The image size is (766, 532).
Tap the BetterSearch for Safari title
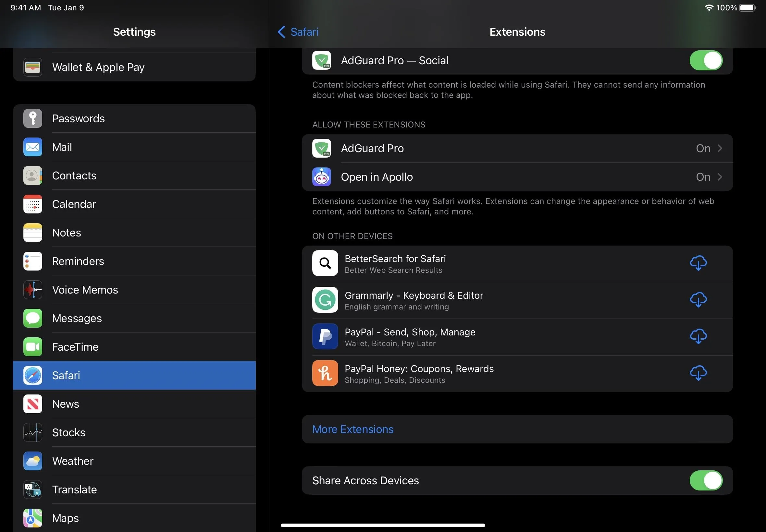pyautogui.click(x=395, y=259)
